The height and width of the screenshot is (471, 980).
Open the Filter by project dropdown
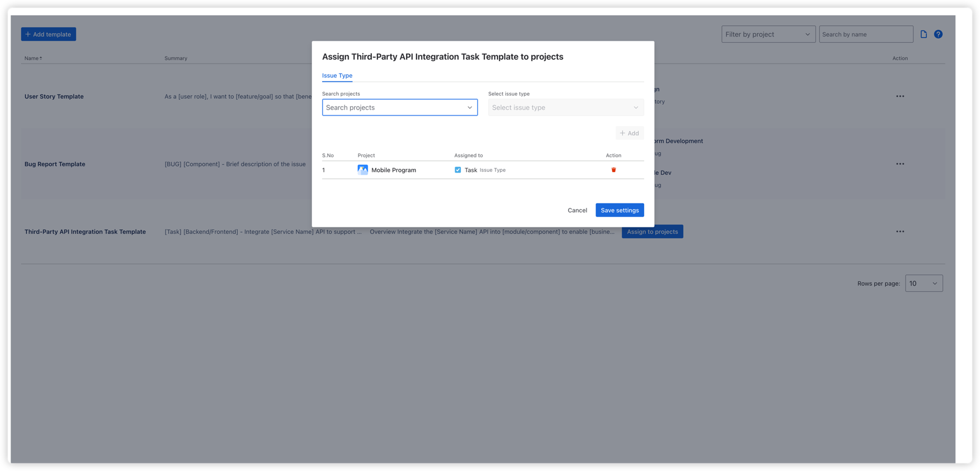tap(768, 34)
